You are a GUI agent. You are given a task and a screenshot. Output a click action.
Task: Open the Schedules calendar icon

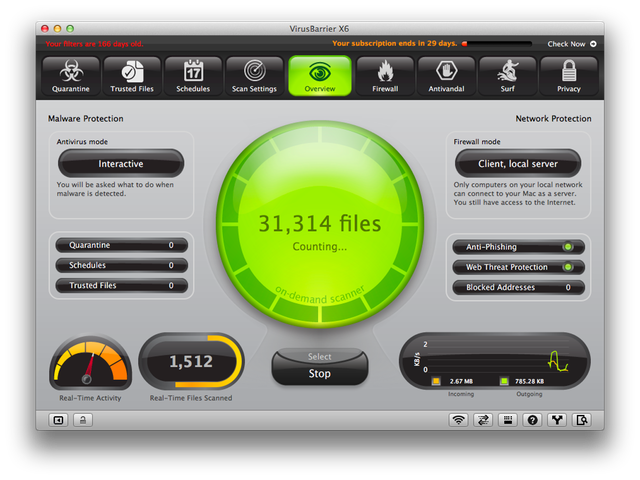[193, 76]
